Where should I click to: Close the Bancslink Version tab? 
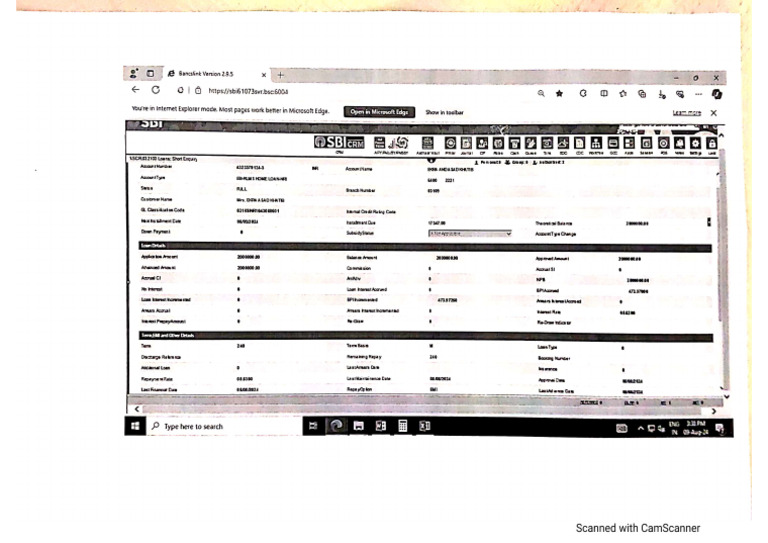[x=264, y=75]
